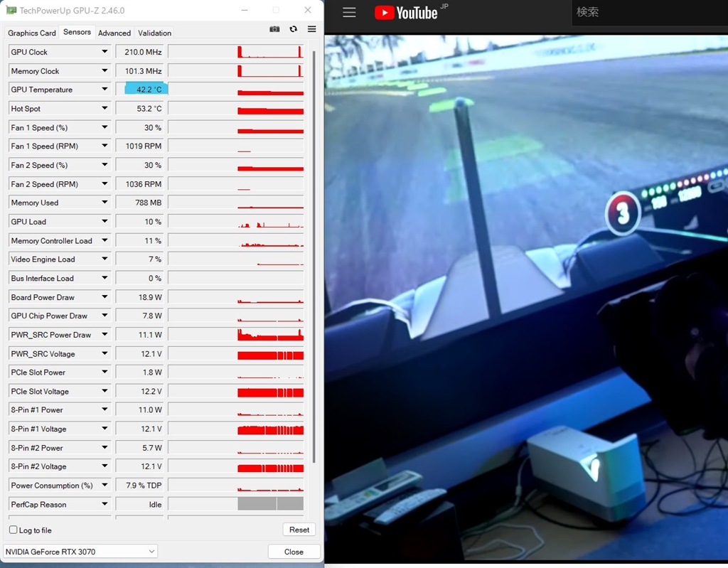Open Power Consumption (%) dropdown
The width and height of the screenshot is (728, 568).
click(x=105, y=486)
